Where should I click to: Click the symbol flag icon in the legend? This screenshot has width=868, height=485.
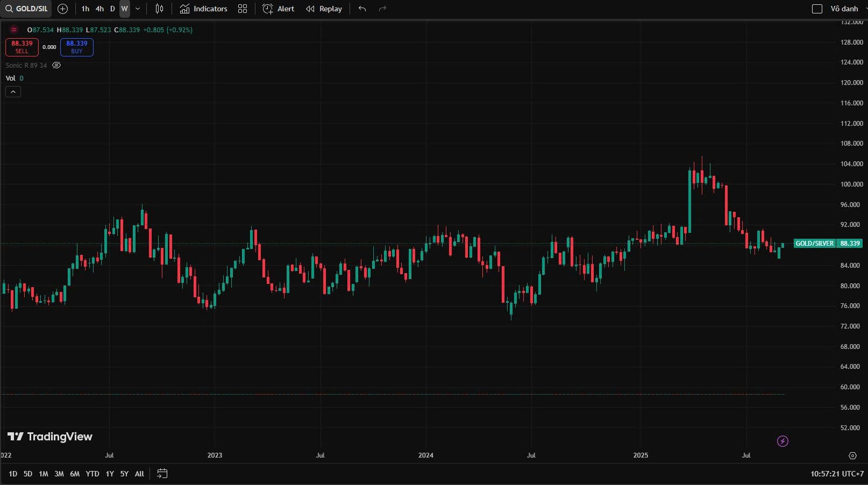(x=14, y=30)
